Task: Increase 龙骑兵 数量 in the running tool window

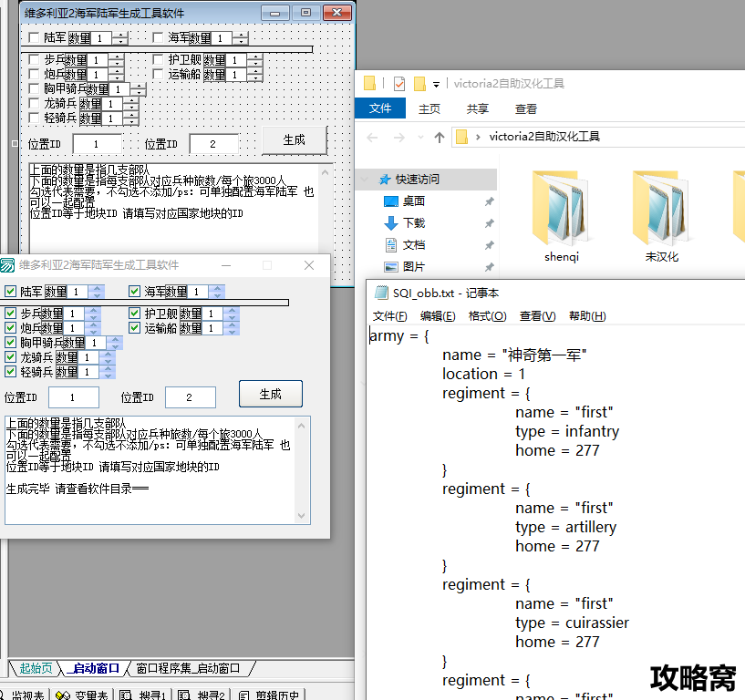Action: 108,355
